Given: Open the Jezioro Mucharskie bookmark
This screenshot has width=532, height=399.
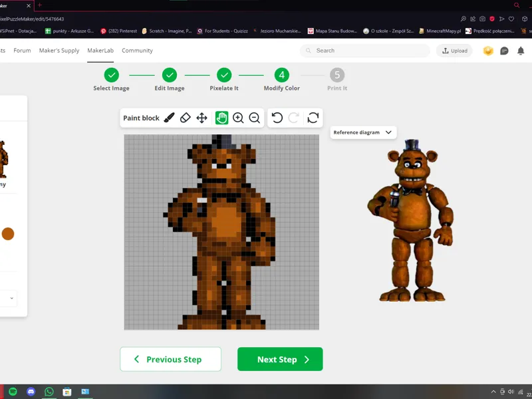Looking at the screenshot, I should point(277,31).
